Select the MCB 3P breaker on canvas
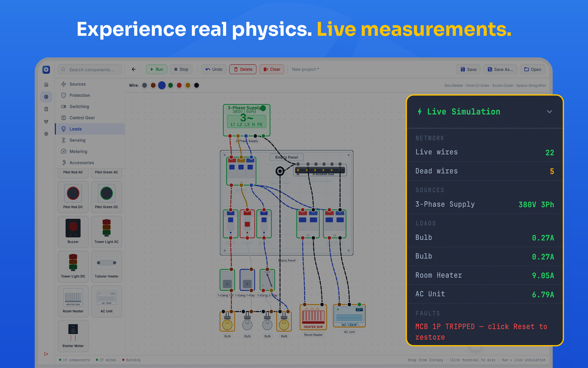 [241, 171]
